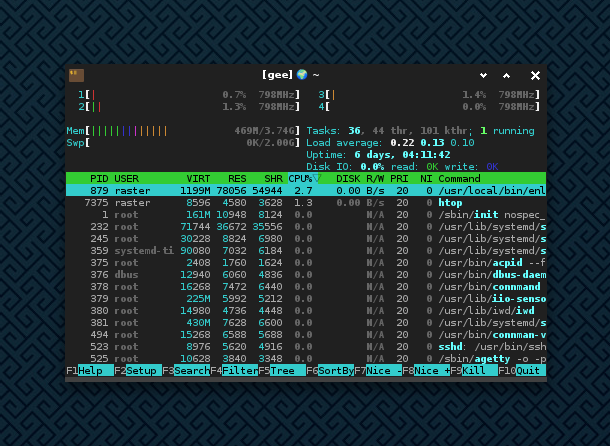The width and height of the screenshot is (610, 446).
Task: Select the htop process row PID 7375
Action: point(306,203)
